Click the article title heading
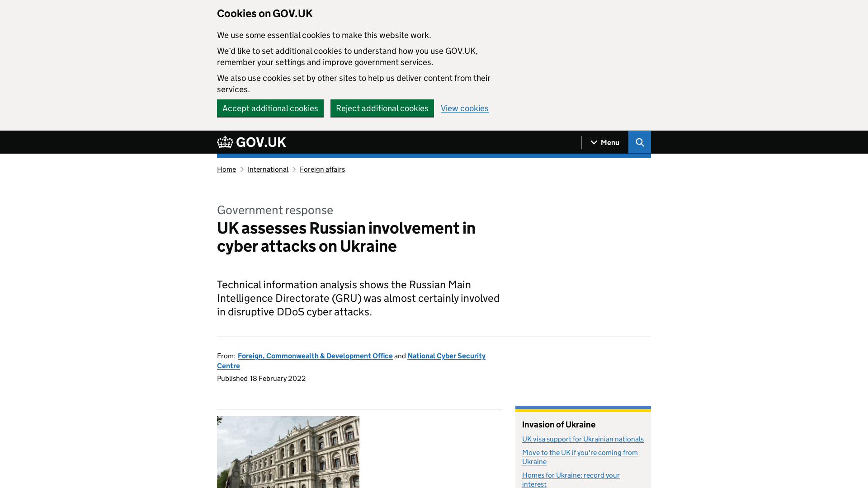This screenshot has width=868, height=488. point(346,237)
